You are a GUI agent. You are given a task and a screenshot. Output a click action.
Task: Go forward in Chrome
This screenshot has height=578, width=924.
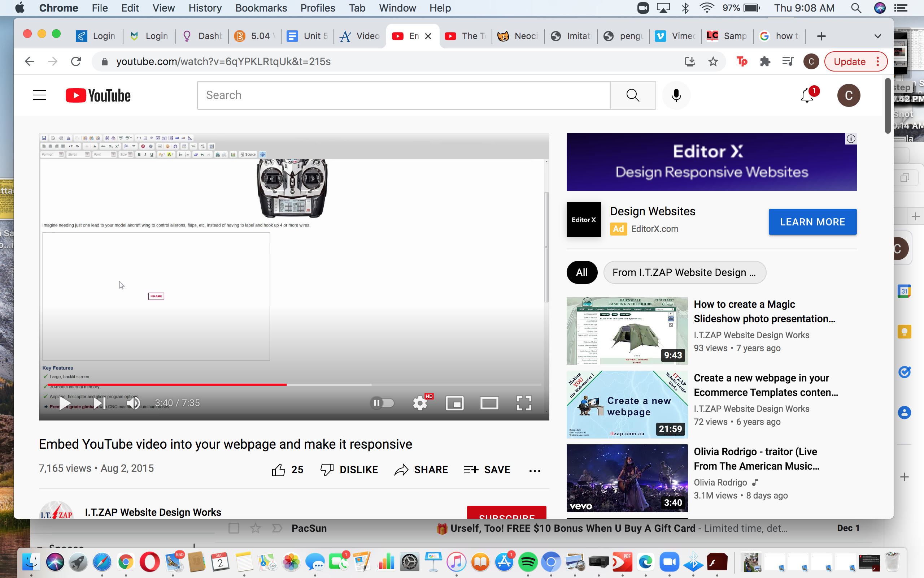pyautogui.click(x=53, y=61)
